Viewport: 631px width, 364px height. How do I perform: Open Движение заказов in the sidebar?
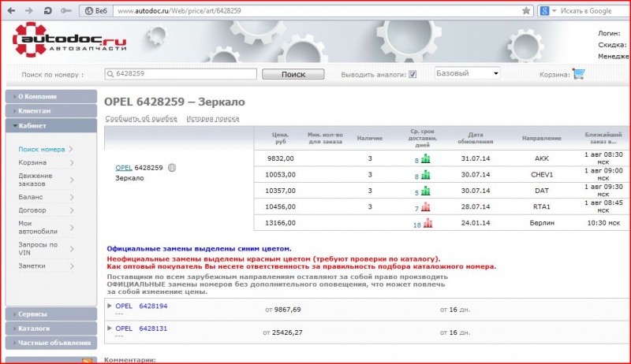[35, 180]
